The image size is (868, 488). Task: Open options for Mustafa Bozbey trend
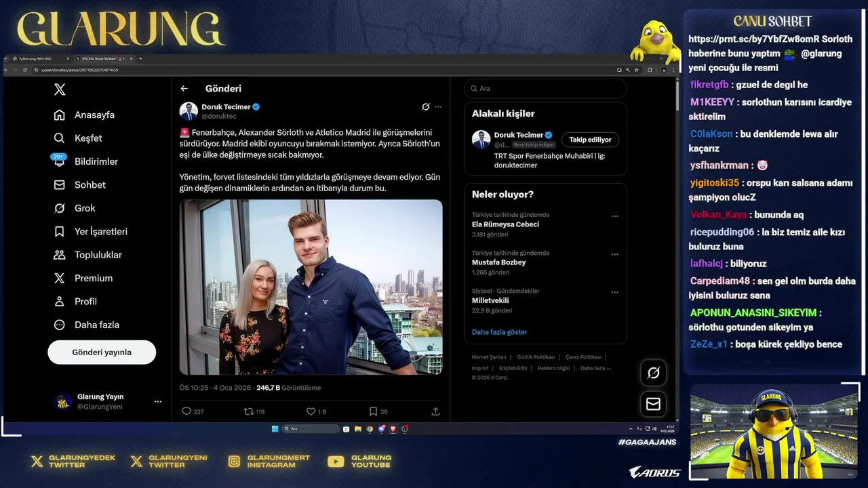pos(614,254)
